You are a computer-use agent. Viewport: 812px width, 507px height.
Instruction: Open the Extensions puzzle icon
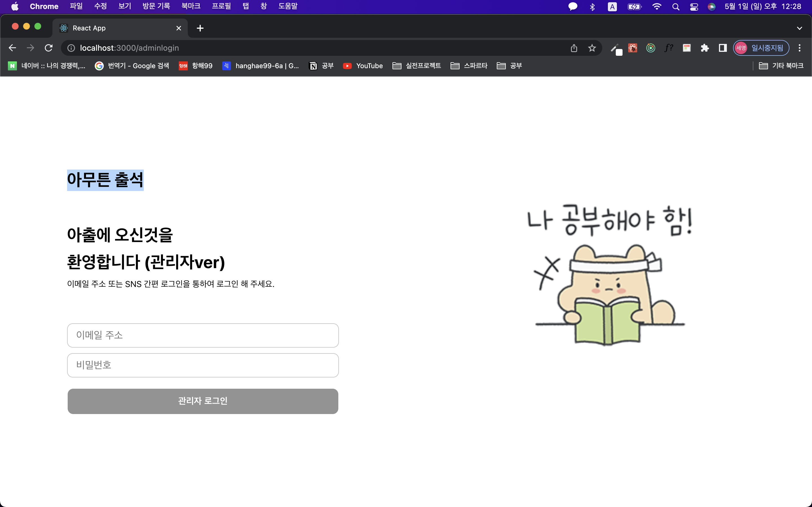tap(705, 48)
